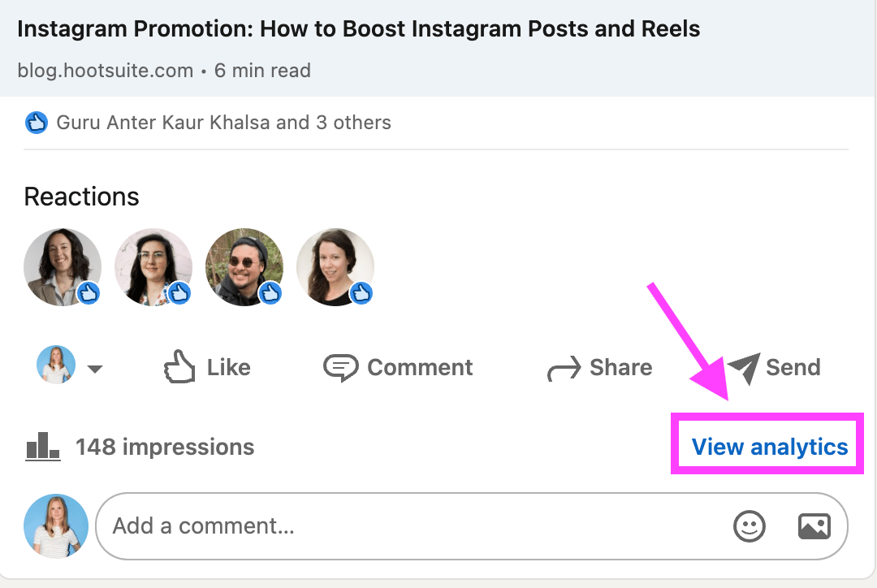Open the Instagram Promotion article title
The image size is (877, 588).
358,30
